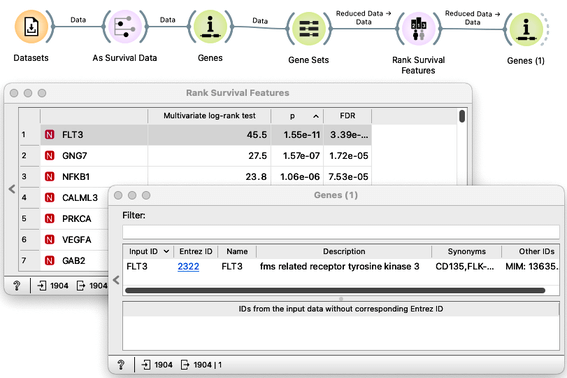Screen dimensions: 567x378
Task: Click output data icon in Rank Survival Features status bar
Action: click(81, 286)
